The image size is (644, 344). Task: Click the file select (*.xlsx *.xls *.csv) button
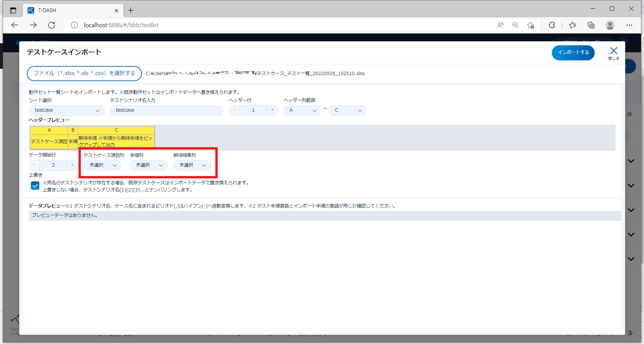point(84,73)
